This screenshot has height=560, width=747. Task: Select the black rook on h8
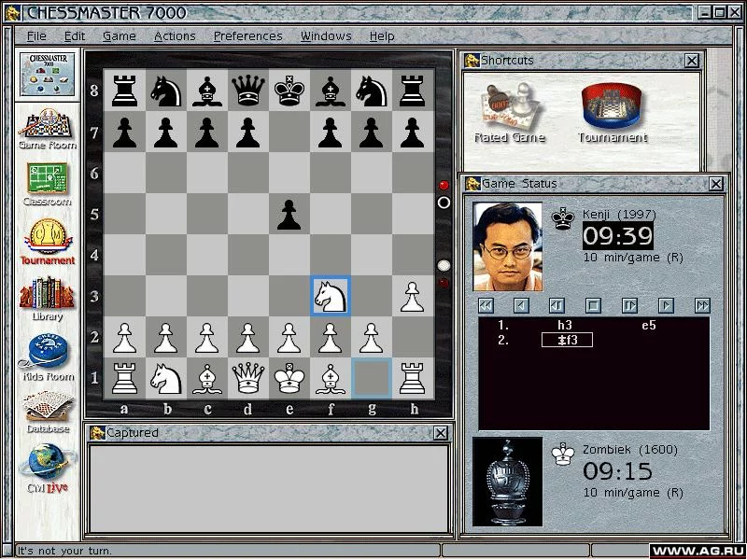point(412,91)
